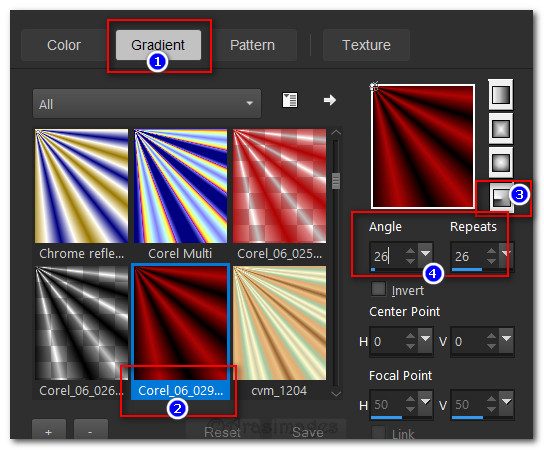
Task: Select the Chrome reflection gradient thumbnail
Action: point(82,186)
